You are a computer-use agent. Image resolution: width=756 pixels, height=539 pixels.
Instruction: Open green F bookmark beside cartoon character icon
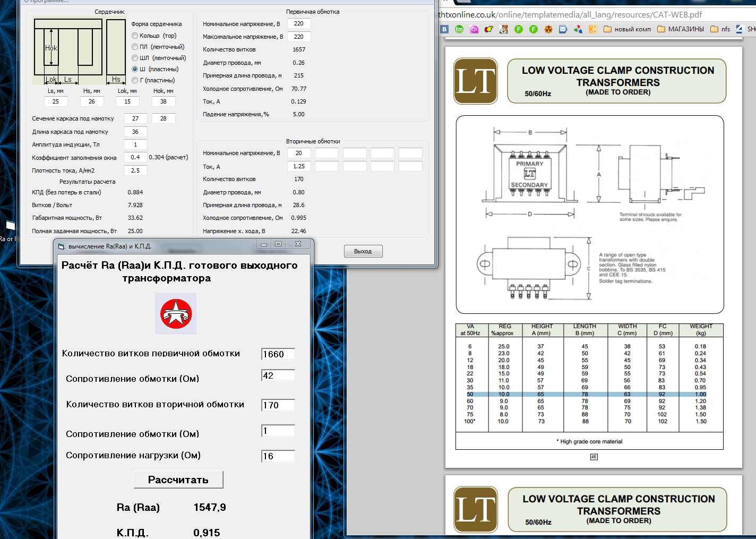(519, 29)
